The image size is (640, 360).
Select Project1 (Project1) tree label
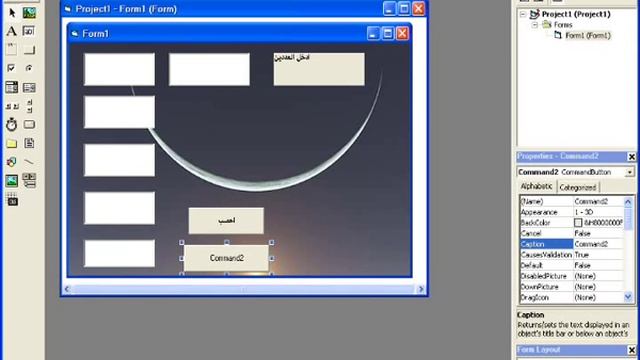point(576,14)
